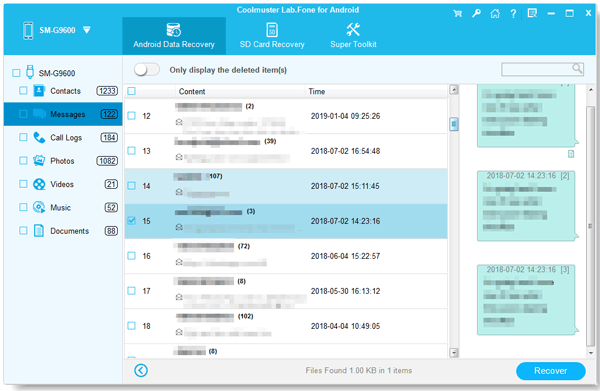Click the home icon in title bar
Viewport: 600px width, 391px height.
(495, 14)
